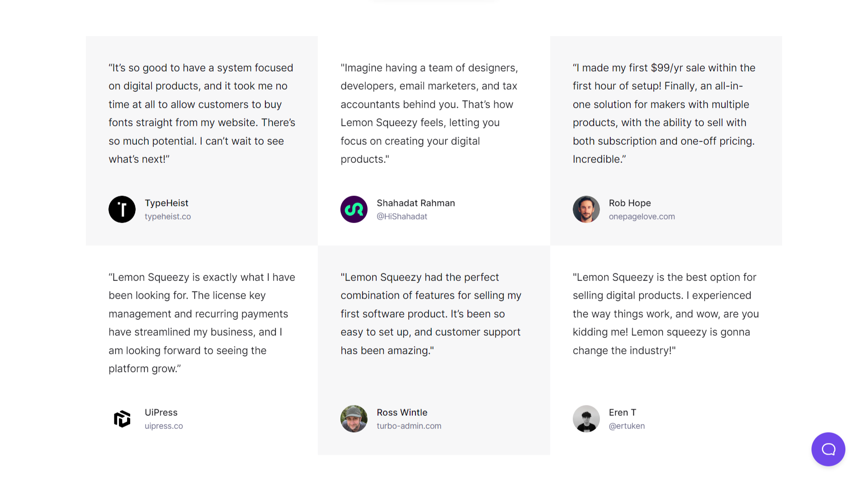Image resolution: width=868 pixels, height=489 pixels.
Task: Click the UiPress cube logo
Action: point(122,419)
